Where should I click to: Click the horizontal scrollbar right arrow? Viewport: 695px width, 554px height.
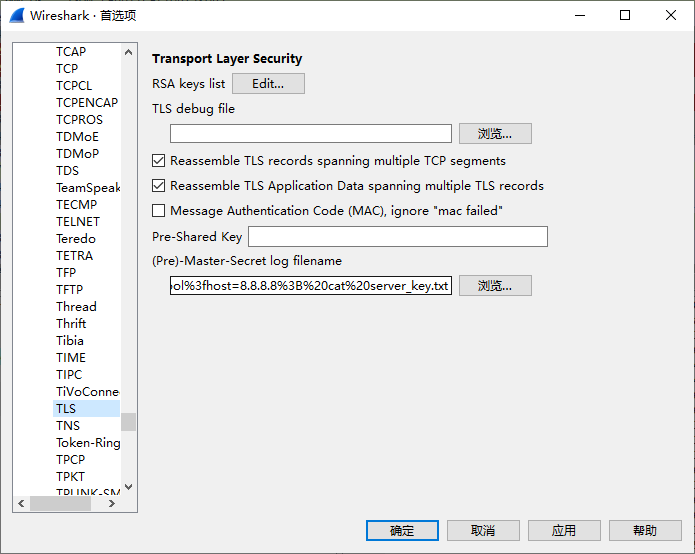pyautogui.click(x=112, y=503)
